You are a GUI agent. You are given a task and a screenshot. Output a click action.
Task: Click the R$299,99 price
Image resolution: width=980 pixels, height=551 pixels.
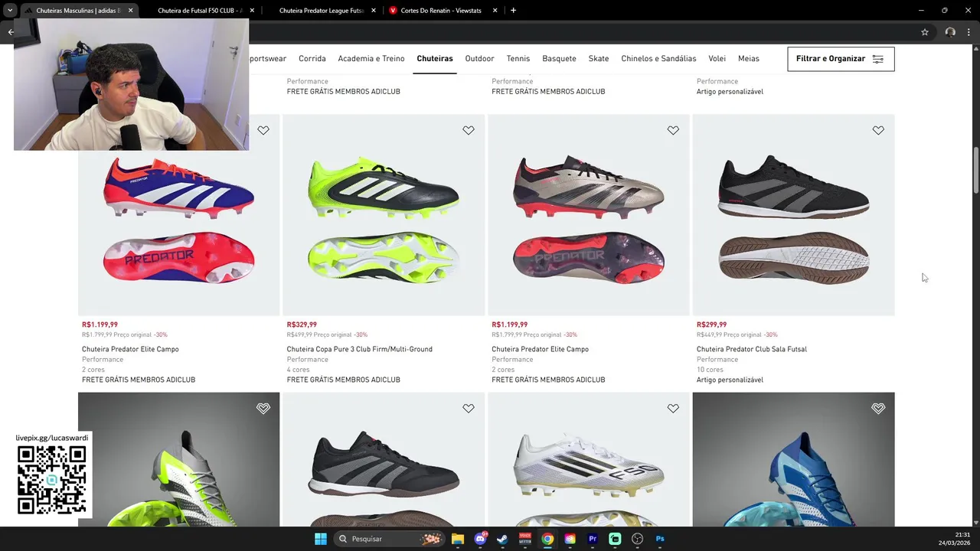(x=711, y=324)
